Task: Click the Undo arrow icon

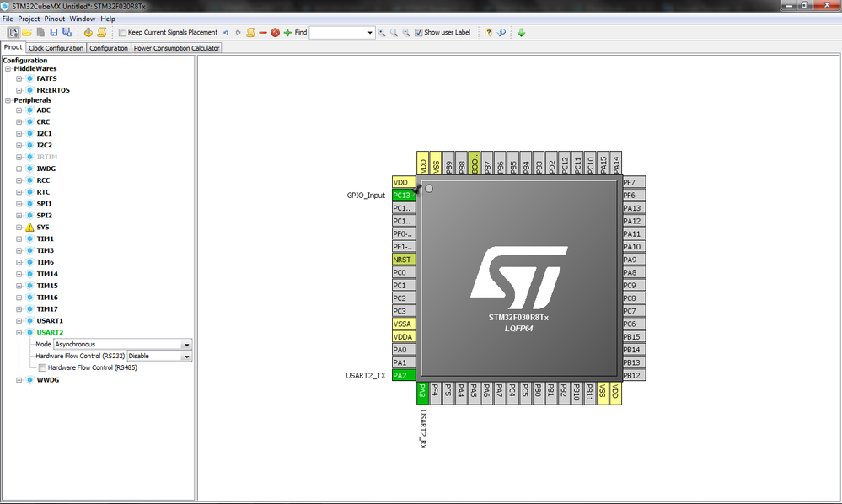Action: pos(226,33)
